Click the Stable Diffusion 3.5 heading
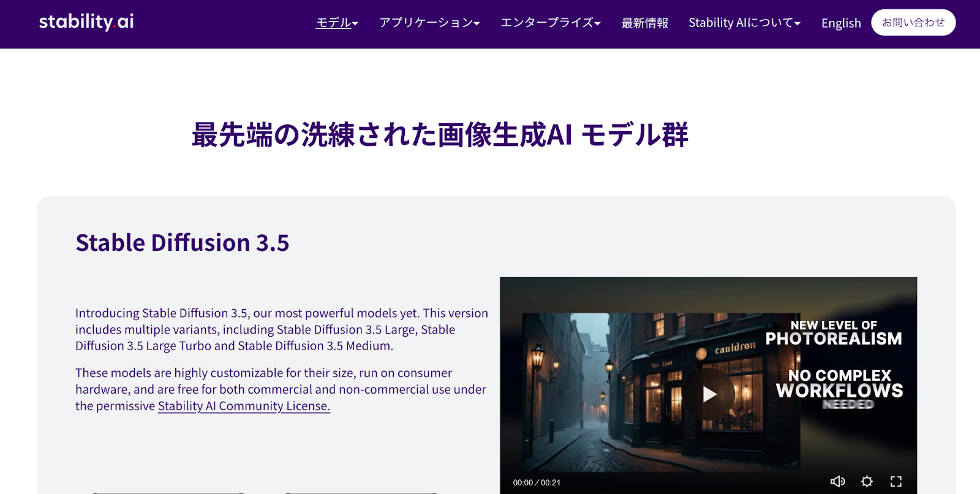 tap(183, 243)
